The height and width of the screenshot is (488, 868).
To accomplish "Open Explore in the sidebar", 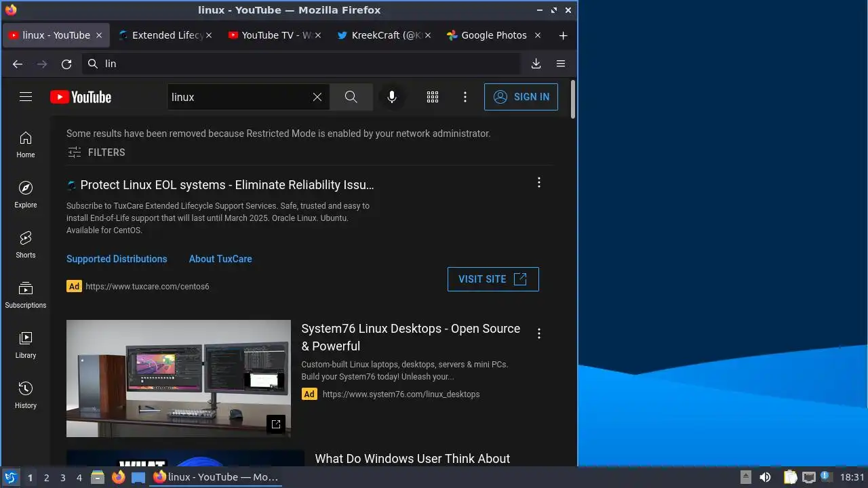I will coord(26,195).
